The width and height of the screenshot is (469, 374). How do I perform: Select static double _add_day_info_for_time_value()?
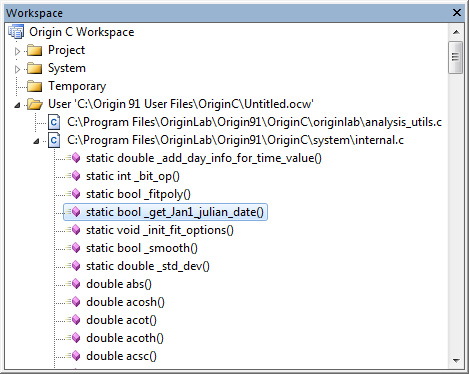[204, 158]
